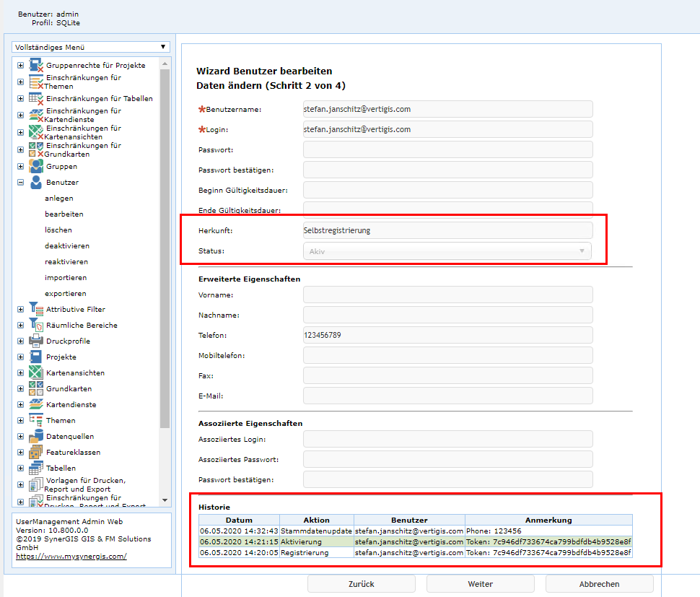Click the Druckprofile printer icon
This screenshot has height=597, width=700.
point(36,341)
